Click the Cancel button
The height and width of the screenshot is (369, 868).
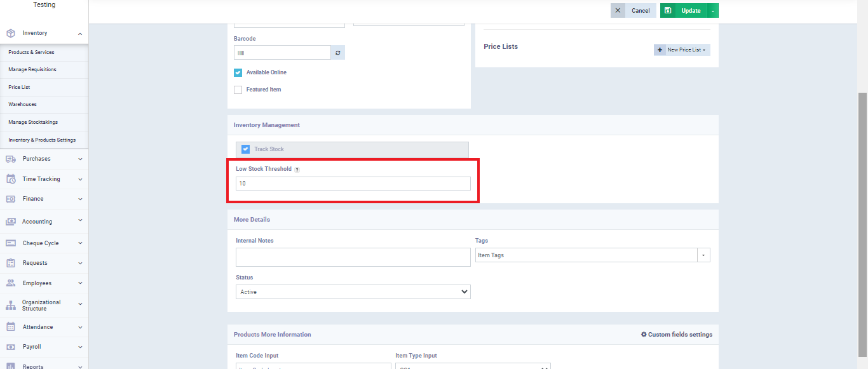point(633,11)
